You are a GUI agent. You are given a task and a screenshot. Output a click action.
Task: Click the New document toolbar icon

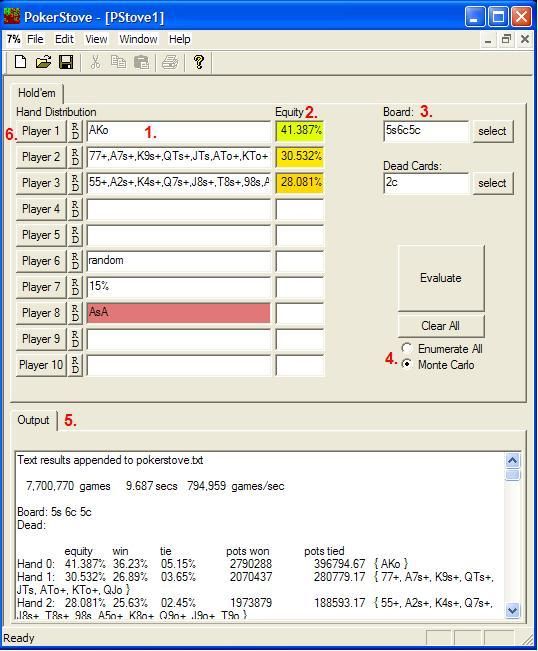tap(20, 62)
